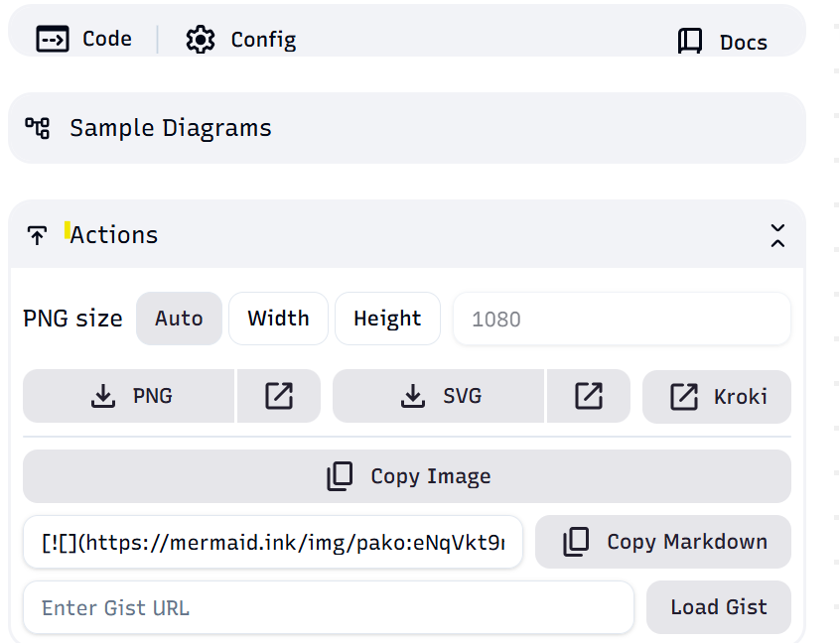Open the Code tab
The height and width of the screenshot is (643, 840).
pyautogui.click(x=84, y=39)
